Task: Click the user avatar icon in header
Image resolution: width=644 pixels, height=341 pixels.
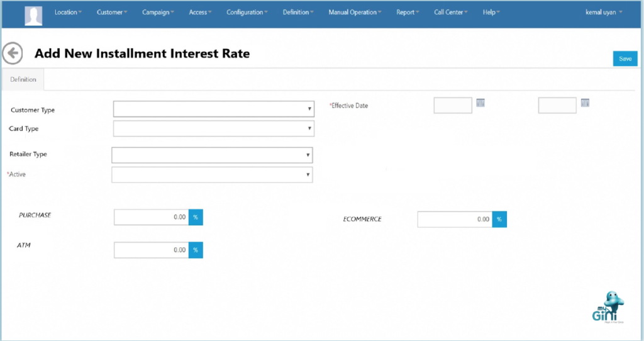Action: (33, 16)
